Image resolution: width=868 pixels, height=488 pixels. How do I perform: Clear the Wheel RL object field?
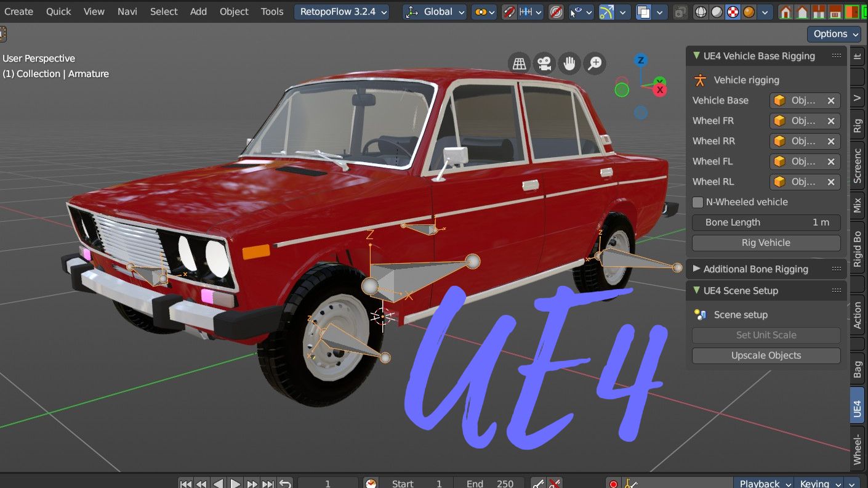point(831,182)
